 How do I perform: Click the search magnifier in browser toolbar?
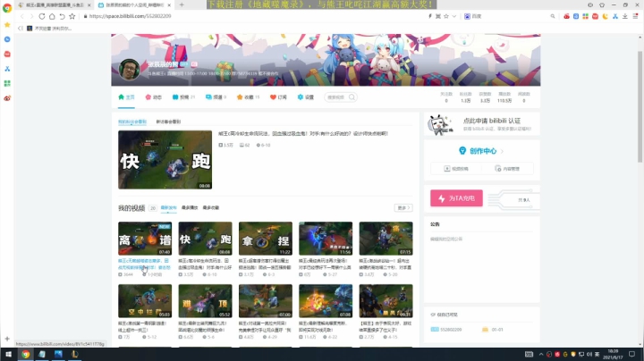coord(553,16)
